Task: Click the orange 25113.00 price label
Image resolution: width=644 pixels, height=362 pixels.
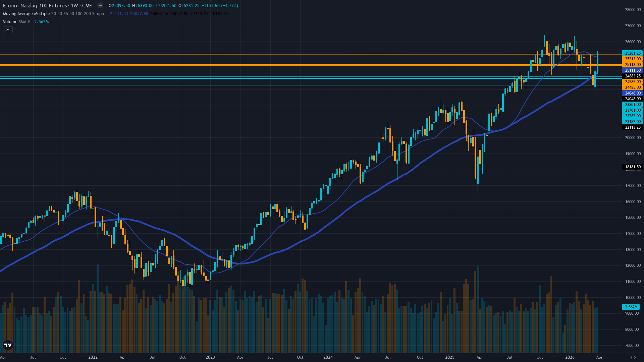Action: coord(632,65)
